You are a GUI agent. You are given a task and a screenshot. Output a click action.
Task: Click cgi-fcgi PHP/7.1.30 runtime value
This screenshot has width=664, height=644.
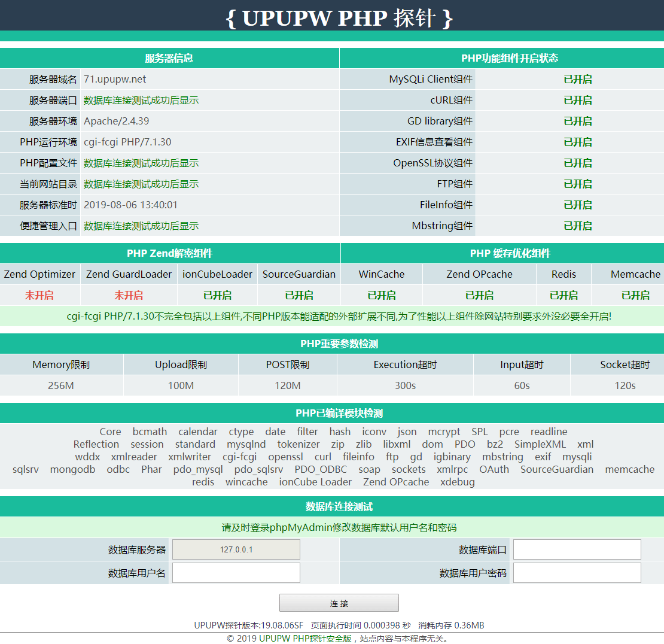[127, 142]
